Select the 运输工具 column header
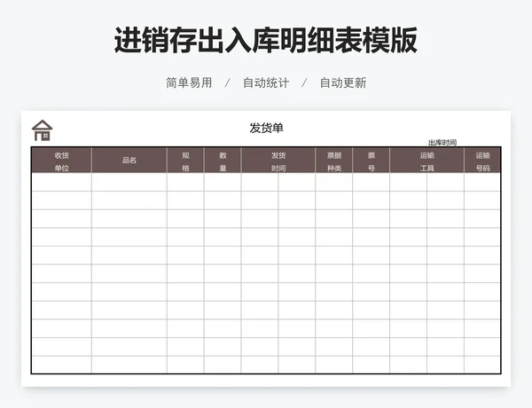532x408 pixels. click(426, 161)
